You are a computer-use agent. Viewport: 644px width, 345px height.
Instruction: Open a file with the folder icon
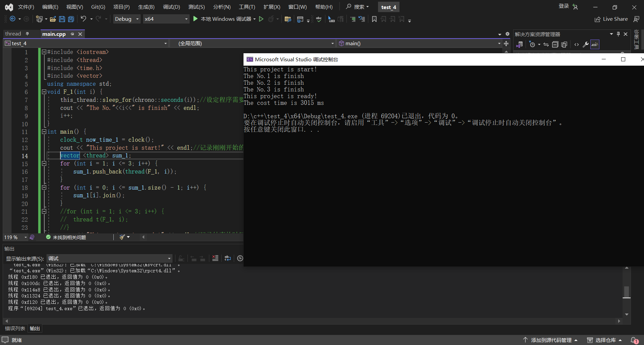click(x=53, y=19)
